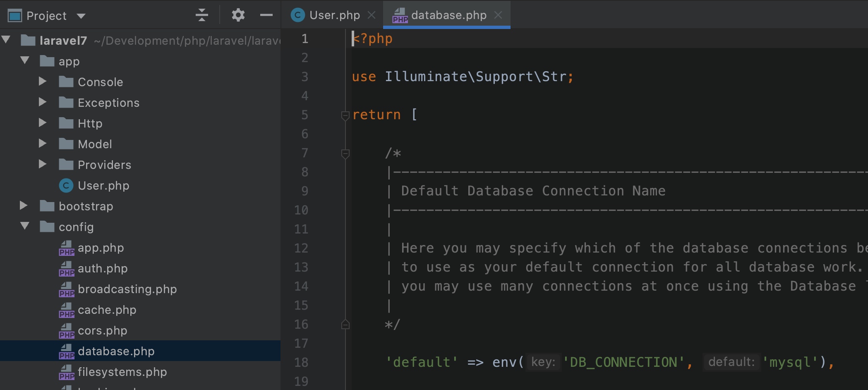Screen dimensions: 868x390
Task: Select cors.php in the tree
Action: click(x=103, y=330)
